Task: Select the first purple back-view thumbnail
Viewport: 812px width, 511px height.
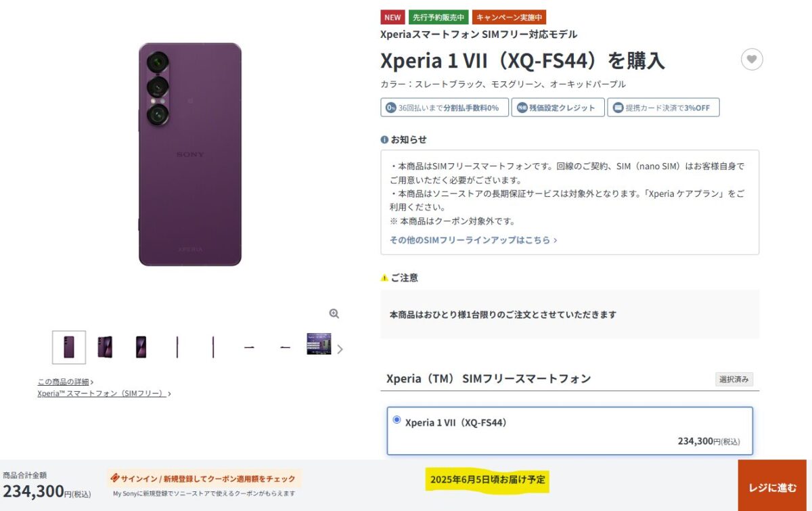Action: pyautogui.click(x=69, y=347)
